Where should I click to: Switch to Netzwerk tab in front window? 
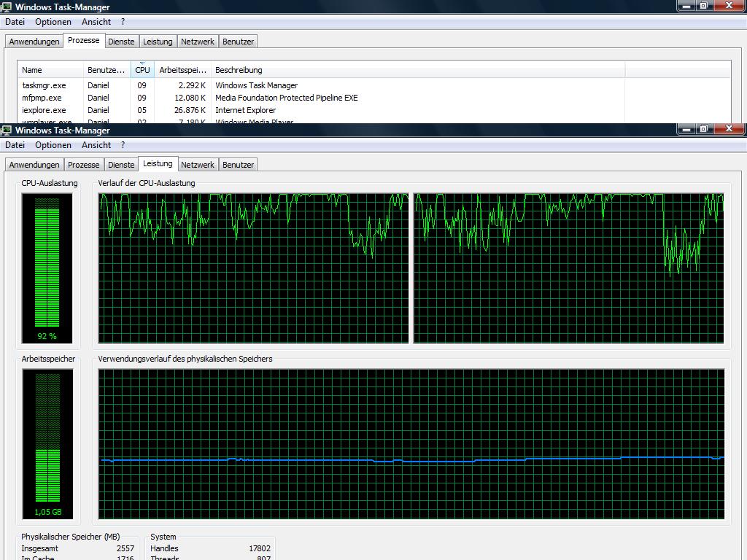point(197,165)
